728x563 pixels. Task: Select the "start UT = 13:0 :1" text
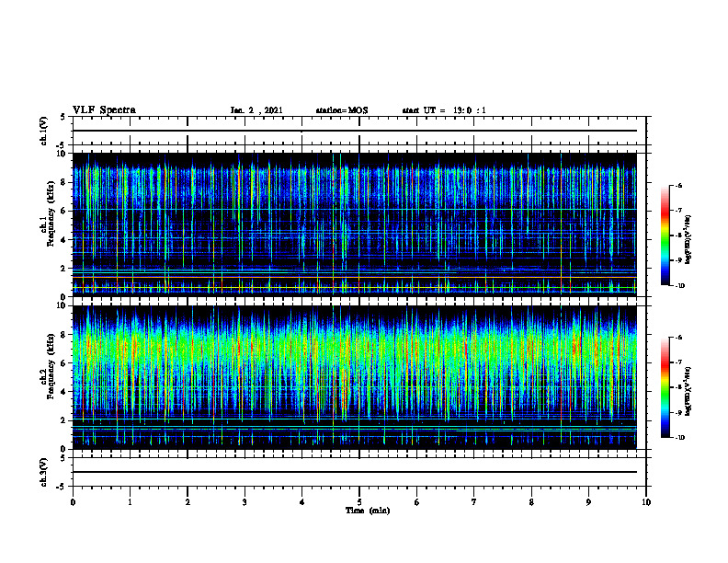(444, 110)
